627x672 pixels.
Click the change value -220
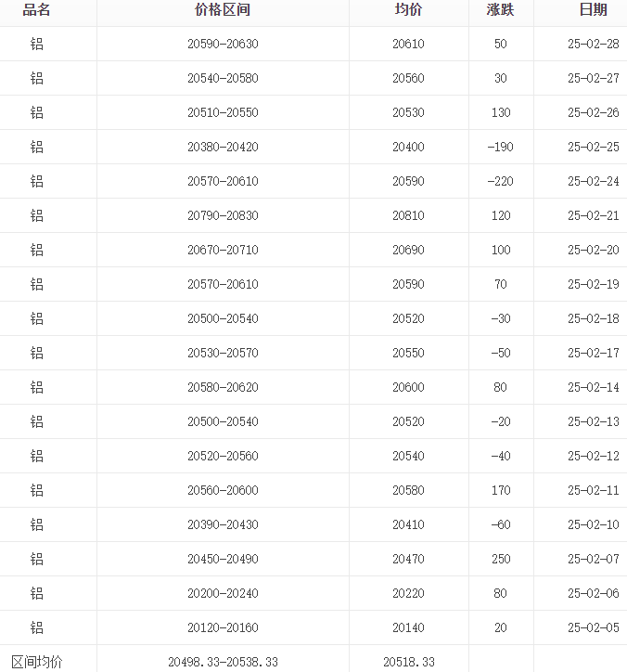pos(500,182)
